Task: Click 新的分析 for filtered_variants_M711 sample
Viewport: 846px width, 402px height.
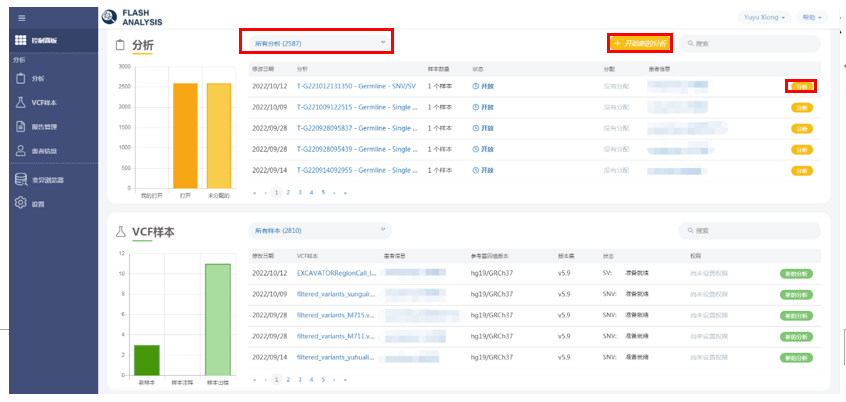Action: 796,337
